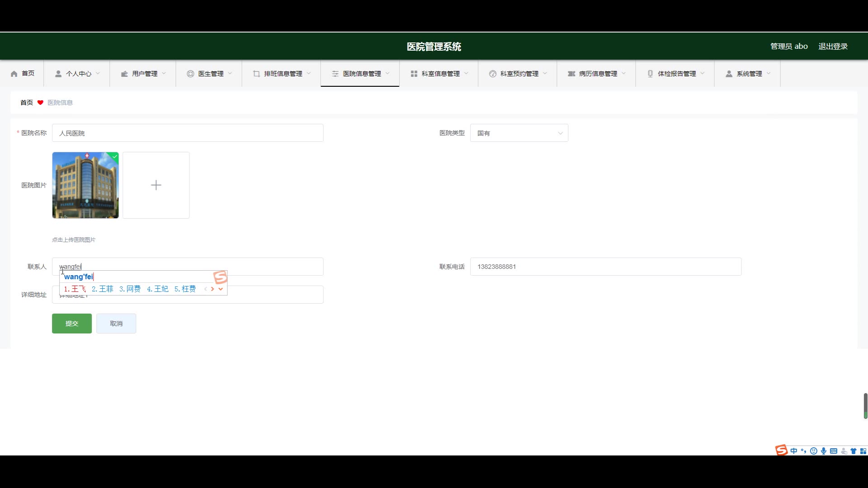Select candidate 1.王飞
The height and width of the screenshot is (488, 868).
point(75,289)
